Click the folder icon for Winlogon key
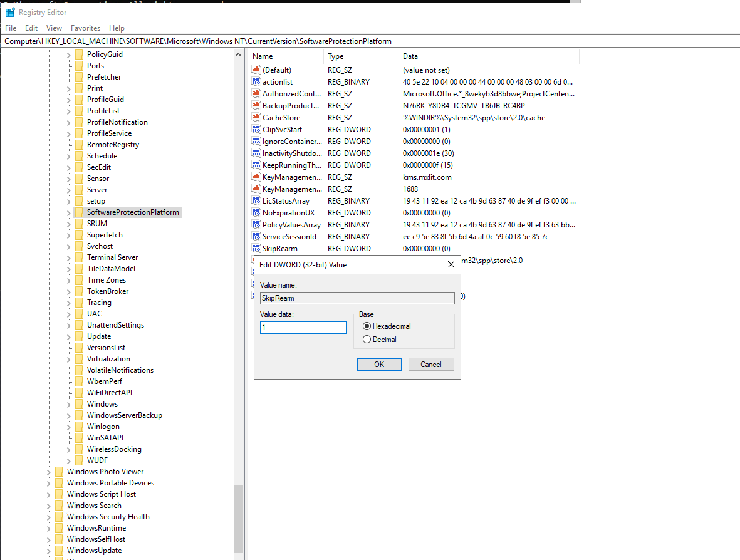The width and height of the screenshot is (740, 560). (x=79, y=427)
